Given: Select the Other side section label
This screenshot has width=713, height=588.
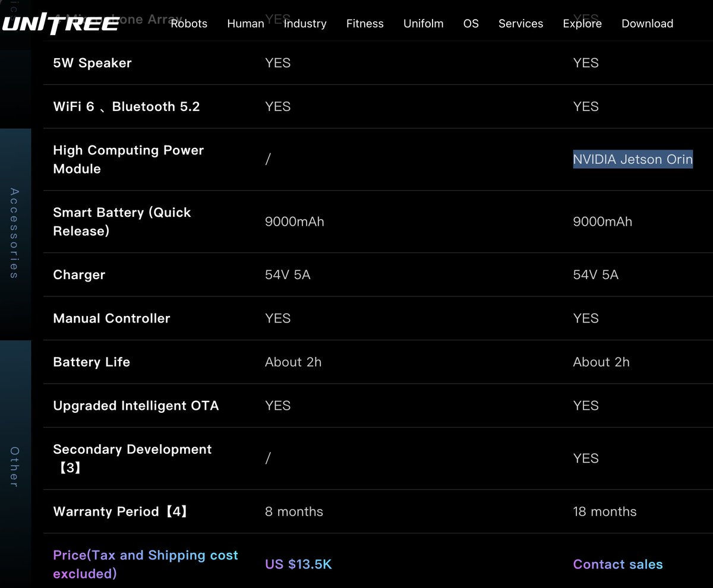Looking at the screenshot, I should coord(15,467).
